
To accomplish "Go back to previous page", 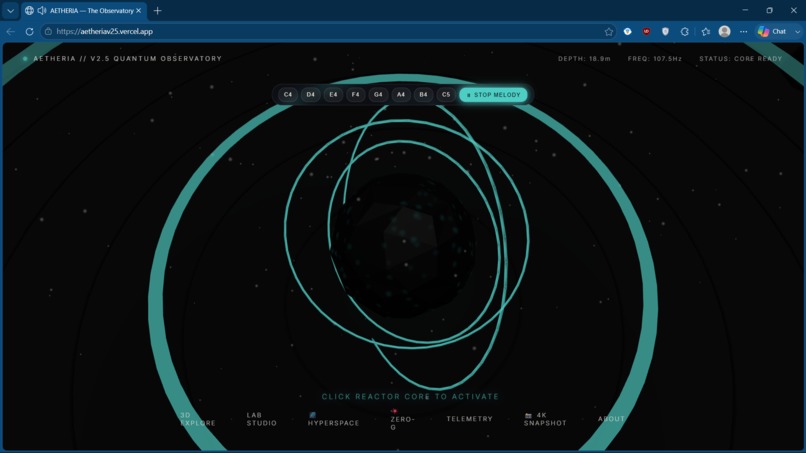I will pyautogui.click(x=11, y=31).
